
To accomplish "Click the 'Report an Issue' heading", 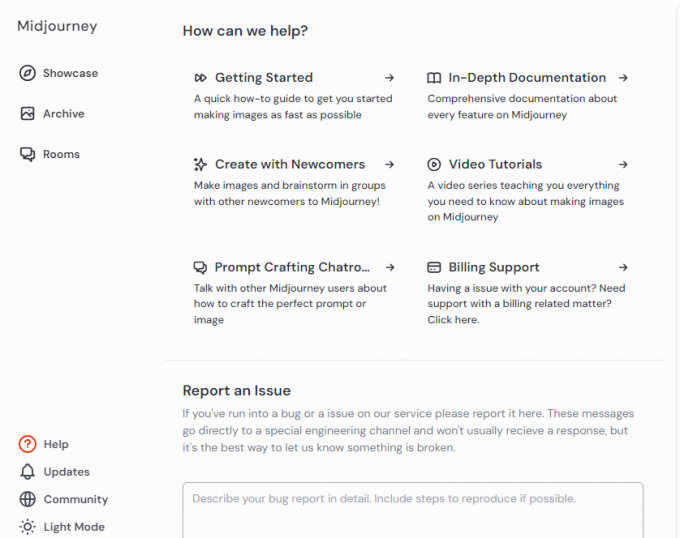I will click(237, 391).
